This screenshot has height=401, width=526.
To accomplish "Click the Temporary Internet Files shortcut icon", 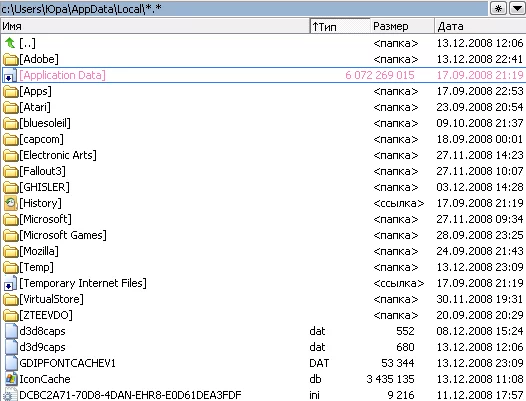I will tap(10, 283).
